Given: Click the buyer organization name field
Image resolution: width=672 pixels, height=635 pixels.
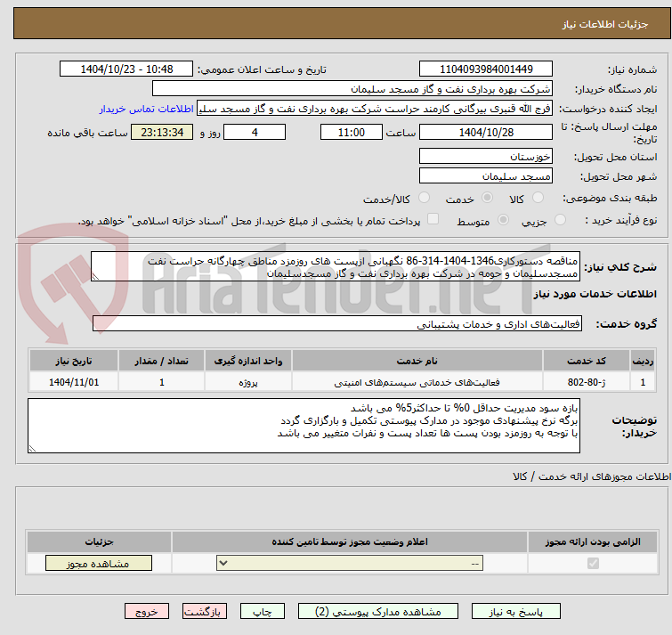Looking at the screenshot, I should point(352,89).
